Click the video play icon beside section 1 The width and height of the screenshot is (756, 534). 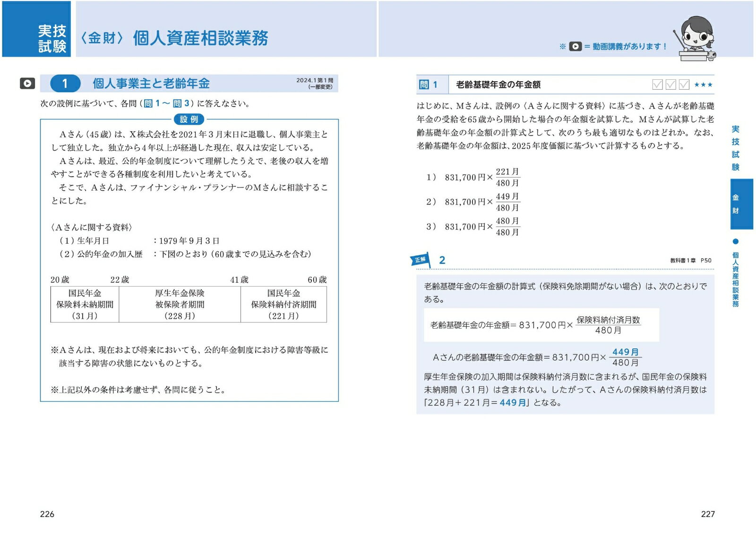27,84
